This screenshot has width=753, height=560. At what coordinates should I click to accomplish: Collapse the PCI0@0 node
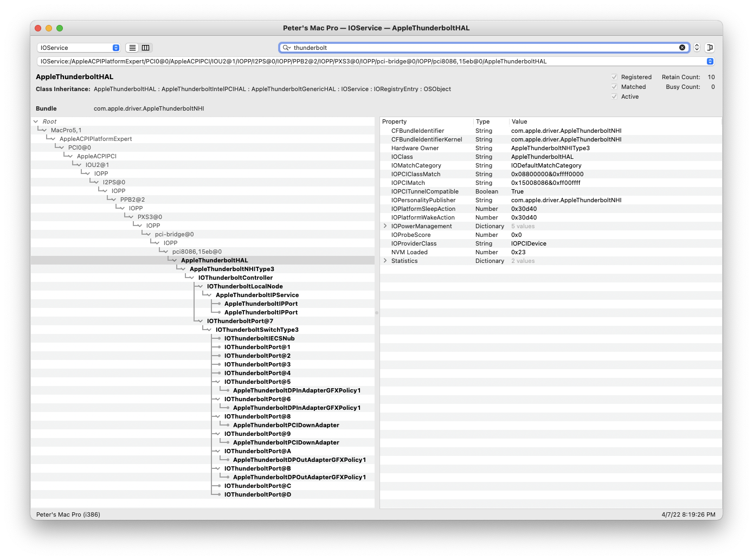[x=62, y=147]
